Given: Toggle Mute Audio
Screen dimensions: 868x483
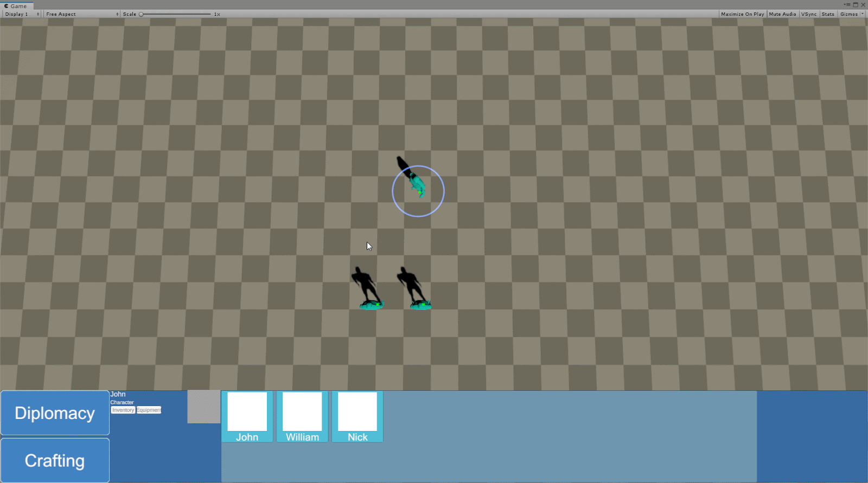Looking at the screenshot, I should coord(782,14).
